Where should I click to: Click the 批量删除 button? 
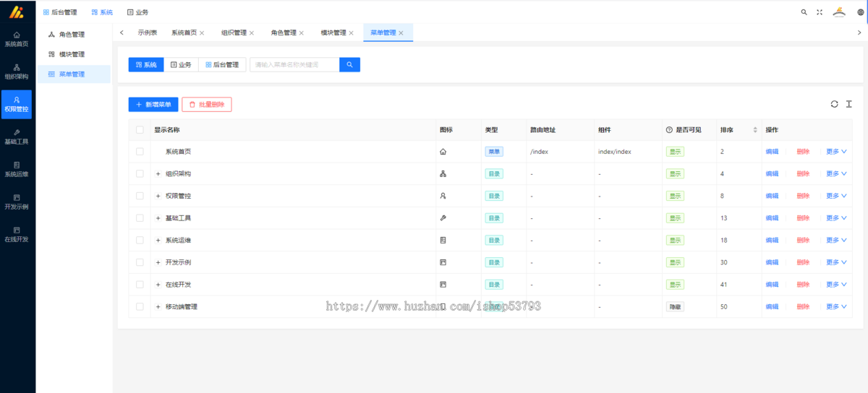click(x=207, y=105)
